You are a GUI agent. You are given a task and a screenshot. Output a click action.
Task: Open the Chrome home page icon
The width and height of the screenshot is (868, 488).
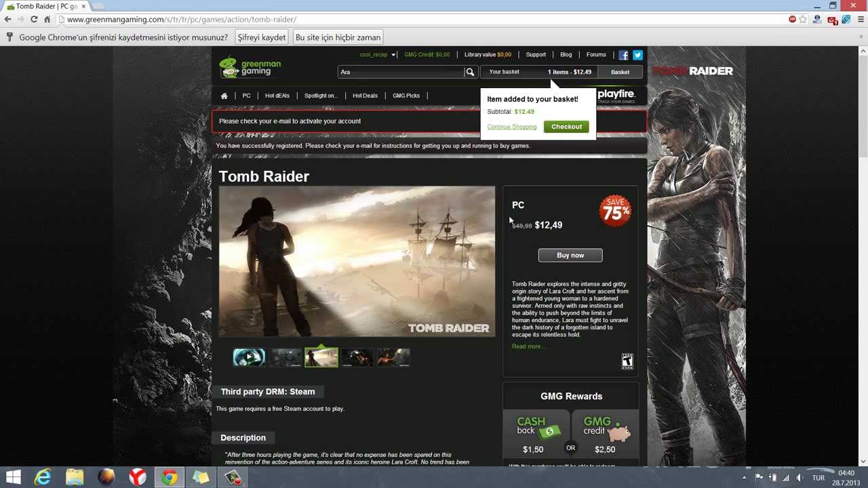[x=47, y=20]
